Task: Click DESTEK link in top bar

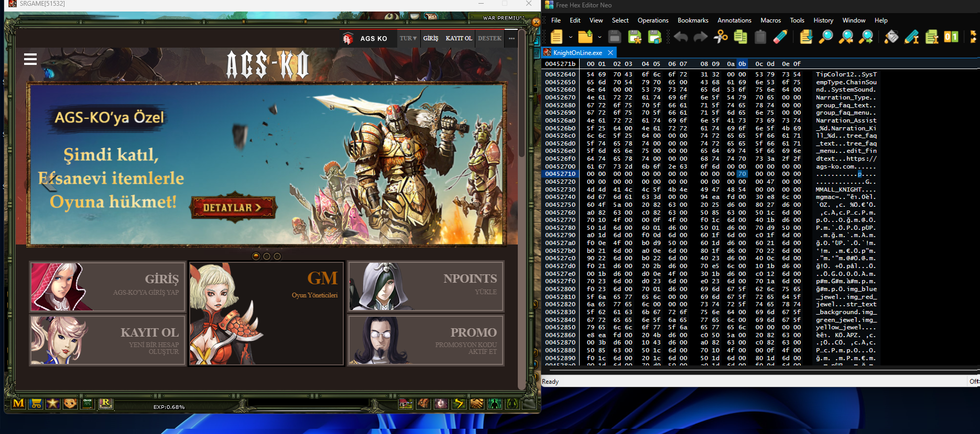Action: point(489,38)
